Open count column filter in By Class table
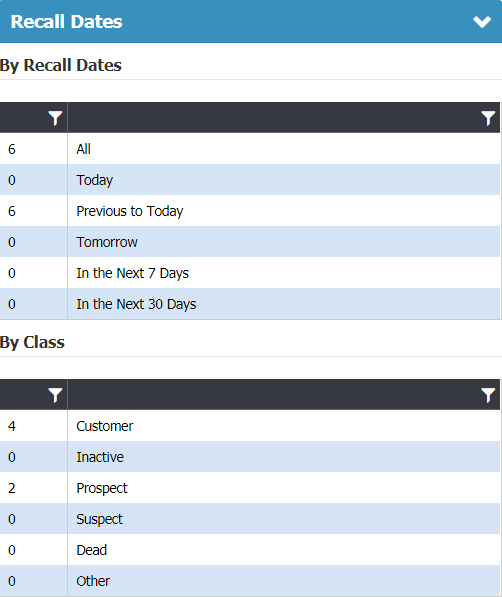The height and width of the screenshot is (597, 502). (55, 395)
